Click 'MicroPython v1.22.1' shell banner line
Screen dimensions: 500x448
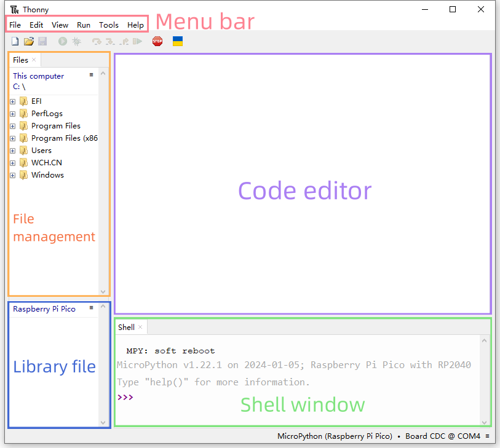(x=294, y=365)
